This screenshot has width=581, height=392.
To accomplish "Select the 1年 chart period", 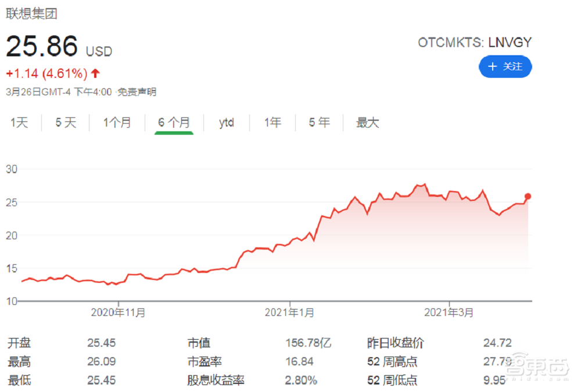I will click(271, 123).
